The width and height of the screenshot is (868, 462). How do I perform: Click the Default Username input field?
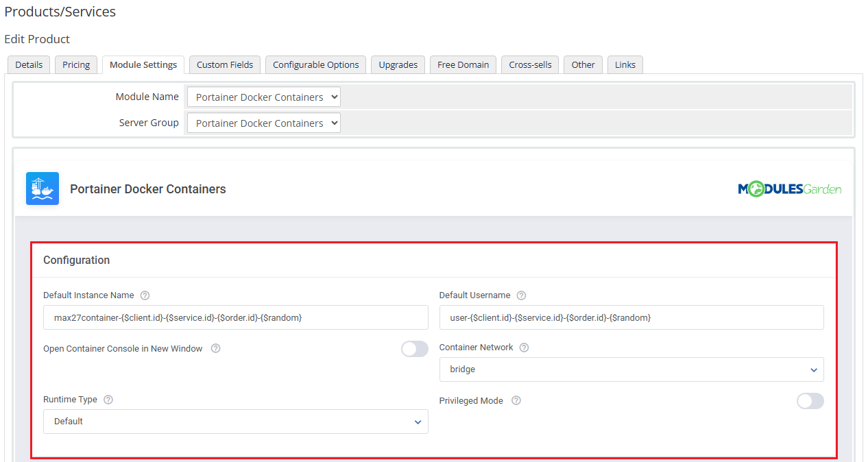point(631,317)
